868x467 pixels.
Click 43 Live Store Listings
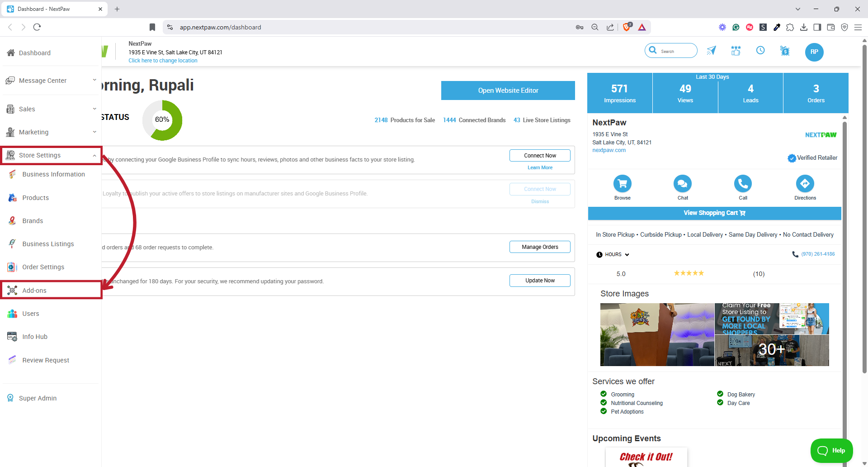tap(542, 120)
